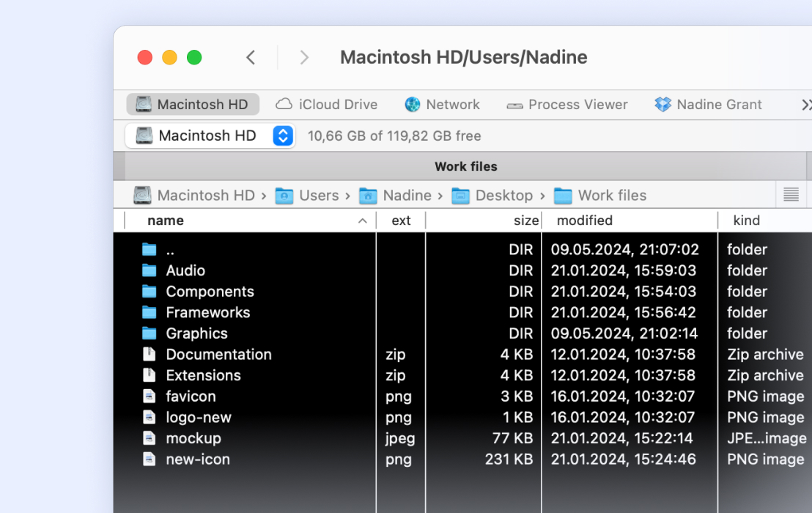Image resolution: width=812 pixels, height=513 pixels.
Task: Expand the toolbar overflow chevron
Action: point(805,104)
